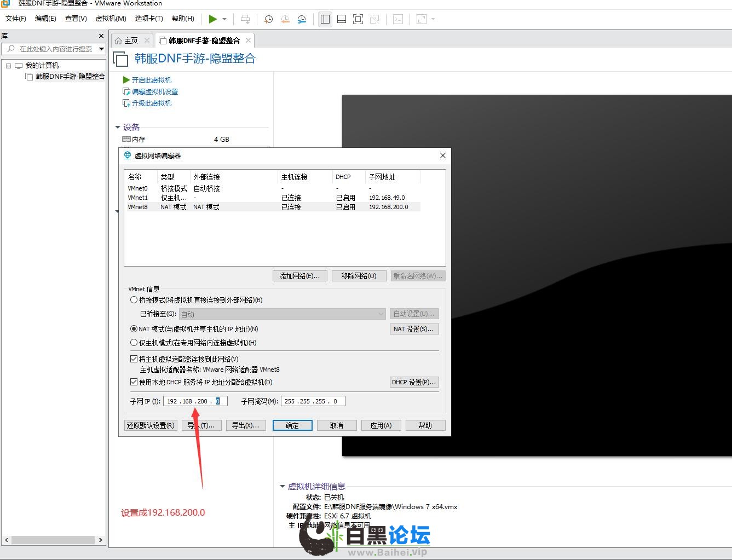Close the 韩服DNF手游-隐盟整合 tab

[x=248, y=41]
